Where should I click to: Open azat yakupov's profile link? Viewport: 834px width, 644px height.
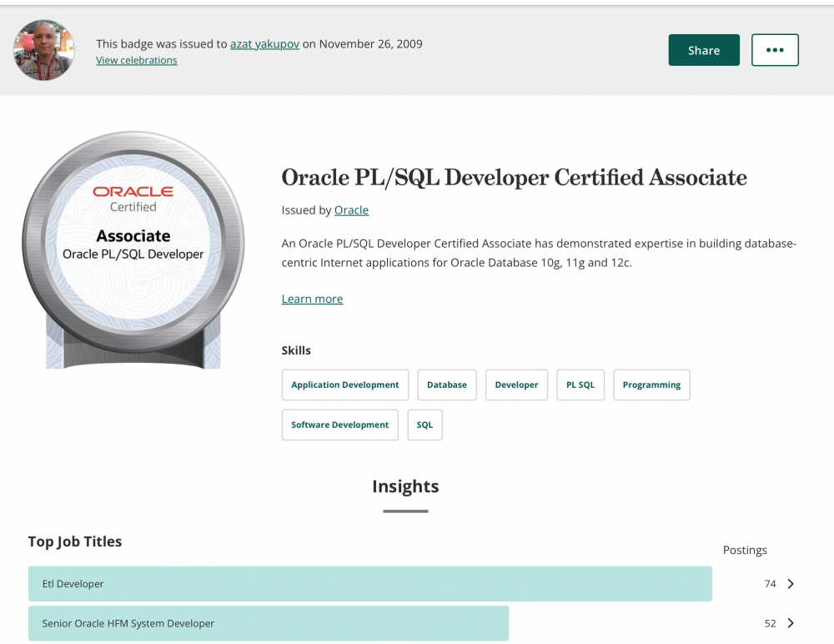pyautogui.click(x=264, y=44)
